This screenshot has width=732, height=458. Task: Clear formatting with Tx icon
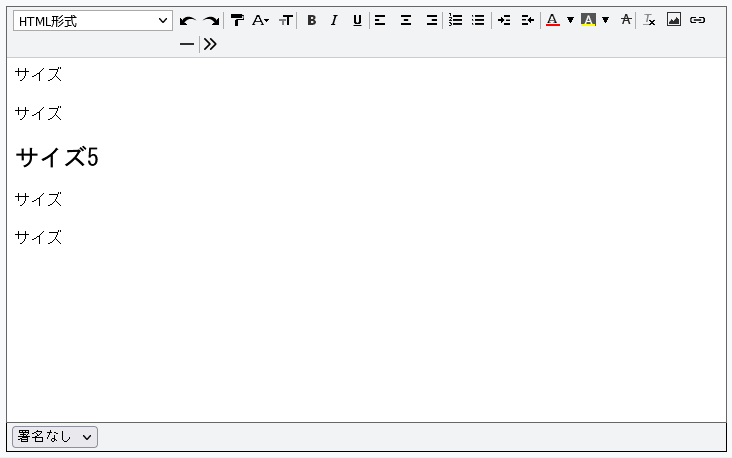pyautogui.click(x=649, y=20)
